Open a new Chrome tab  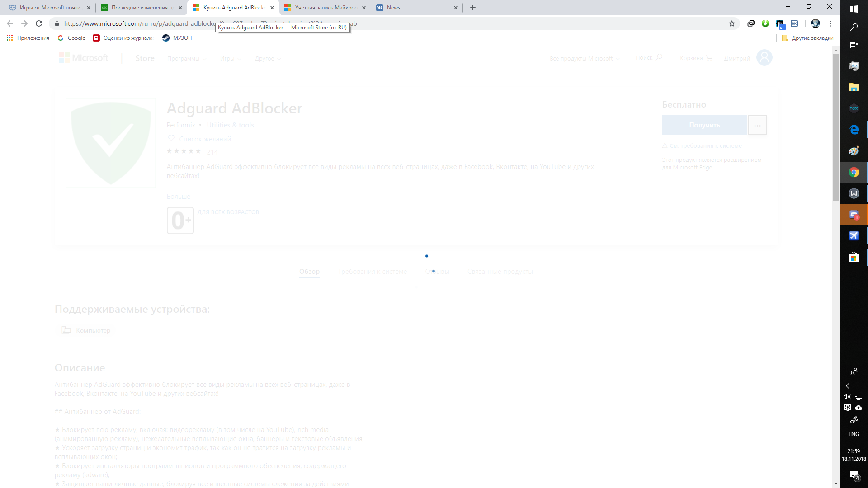473,8
